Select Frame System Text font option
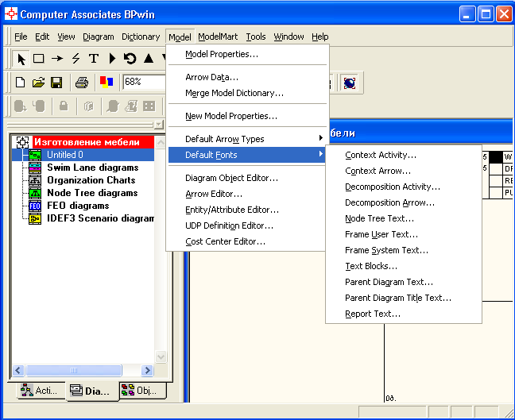 [x=404, y=250]
